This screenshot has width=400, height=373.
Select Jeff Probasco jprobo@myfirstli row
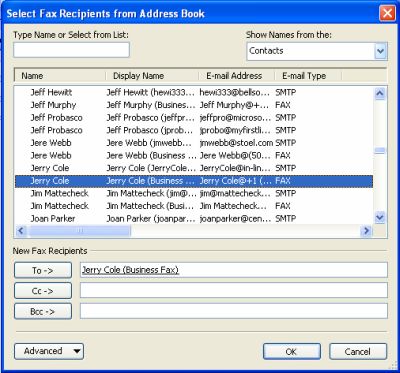click(194, 130)
